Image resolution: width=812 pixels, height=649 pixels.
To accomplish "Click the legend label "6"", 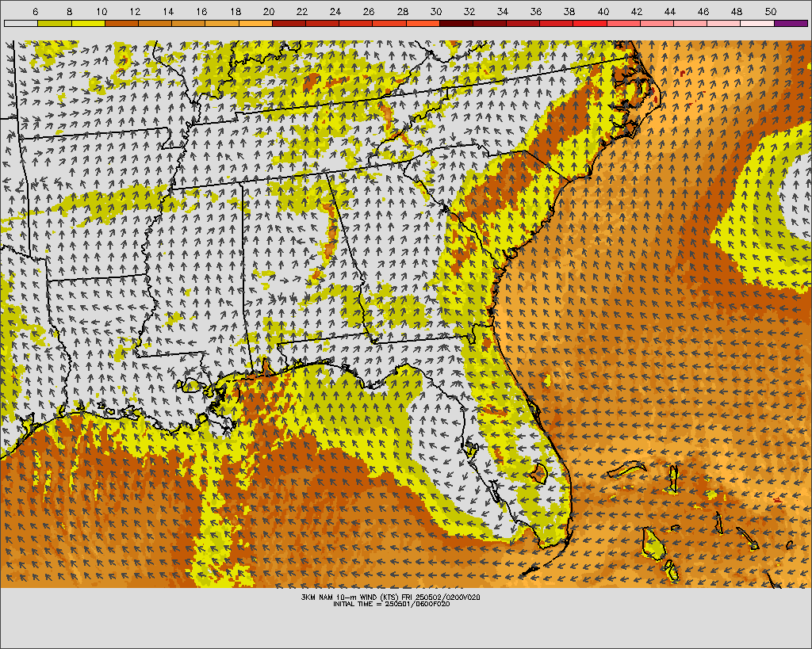I will (35, 11).
